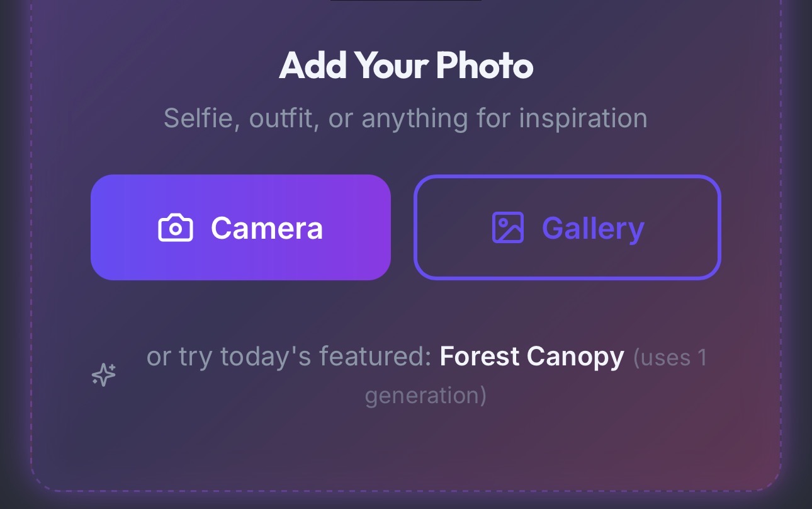Viewport: 812px width, 509px height.
Task: Click the camera icon in the Camera button
Action: click(176, 228)
